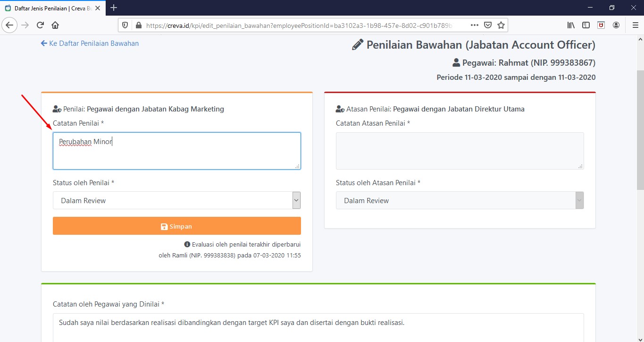Click the Status oleh Penilai label
The image size is (644, 342).
[84, 183]
